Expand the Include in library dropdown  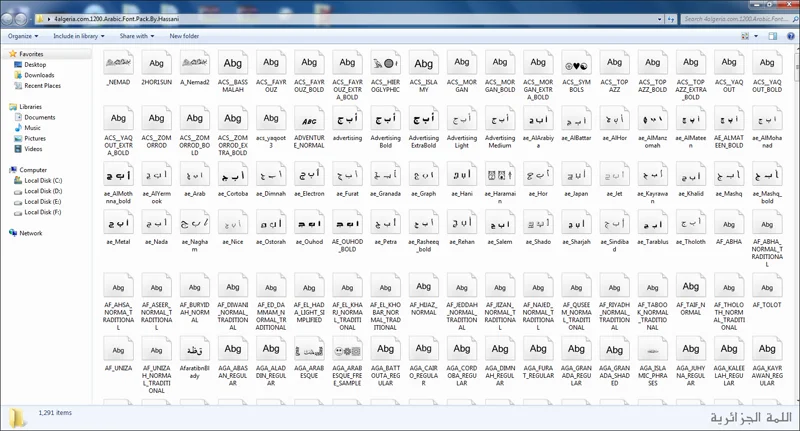click(79, 36)
